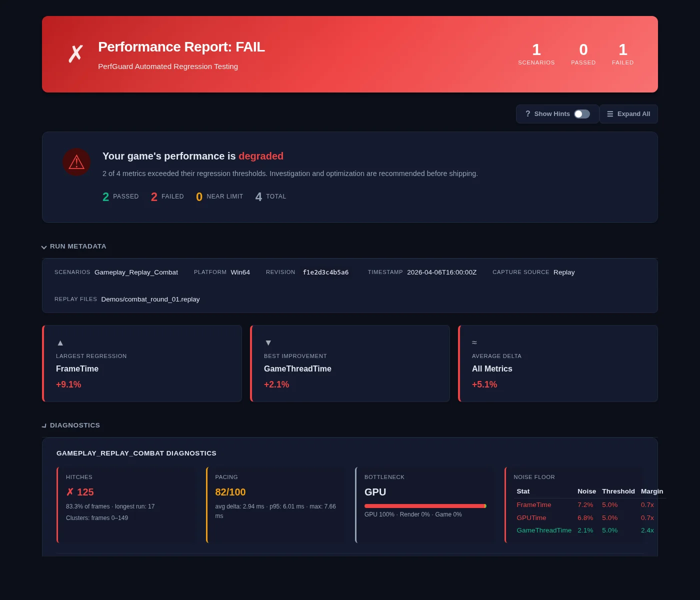Select the GameThreadTime entry in Noise Floor table
Image resolution: width=700 pixels, height=600 pixels.
544,530
